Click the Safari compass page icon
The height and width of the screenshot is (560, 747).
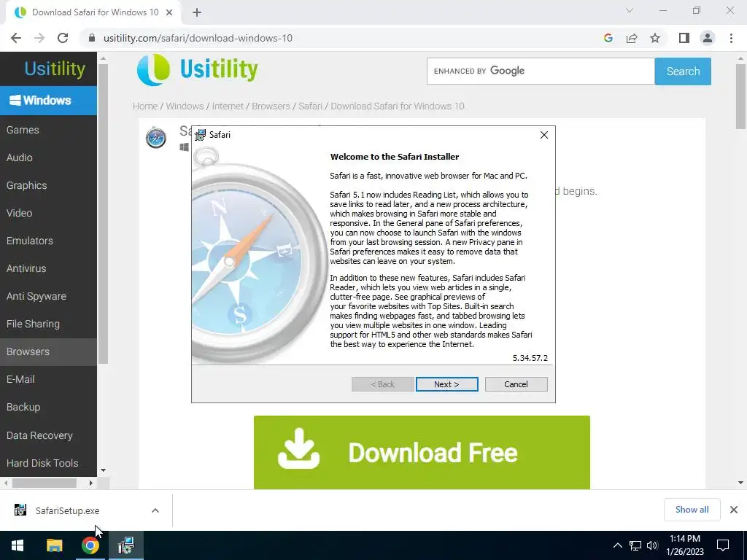[156, 138]
